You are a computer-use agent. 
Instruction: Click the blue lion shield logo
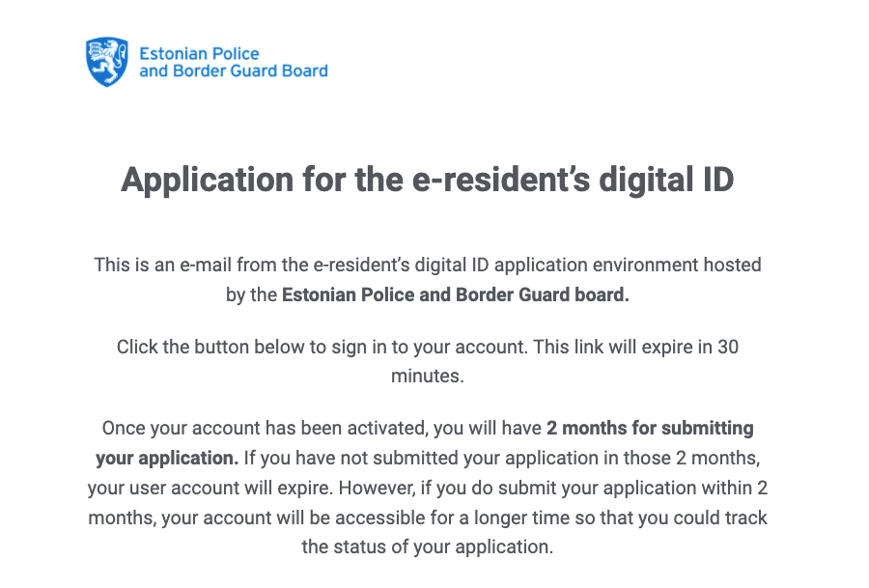pyautogui.click(x=107, y=62)
